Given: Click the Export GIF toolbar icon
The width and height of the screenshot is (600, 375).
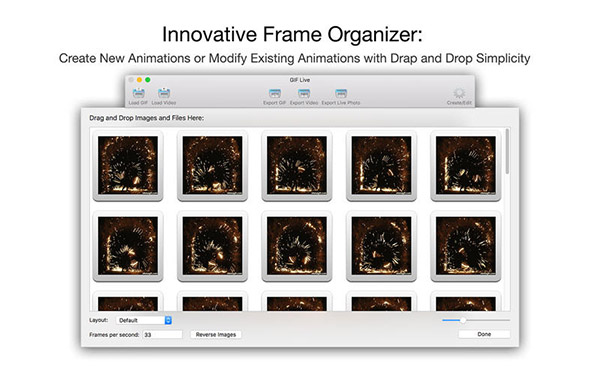Looking at the screenshot, I should tap(275, 93).
